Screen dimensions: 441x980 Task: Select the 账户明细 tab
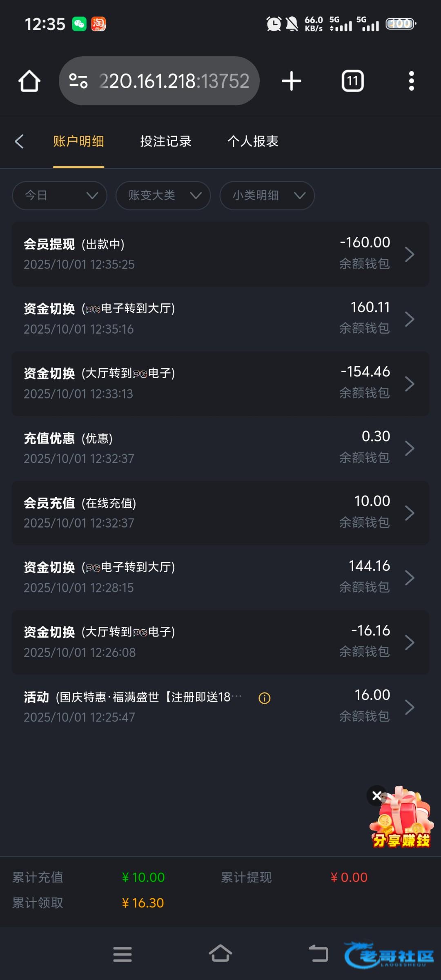click(78, 142)
